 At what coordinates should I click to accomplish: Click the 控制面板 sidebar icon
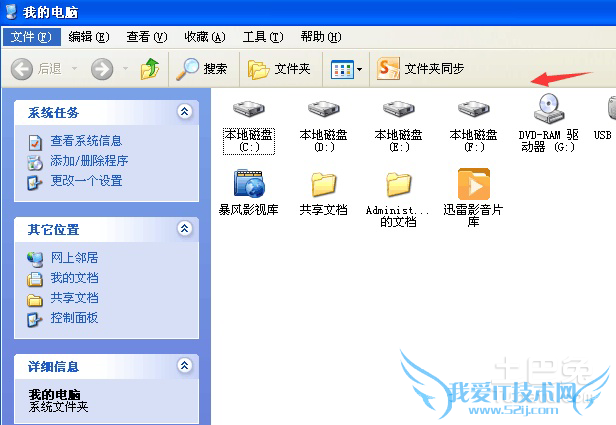35,320
